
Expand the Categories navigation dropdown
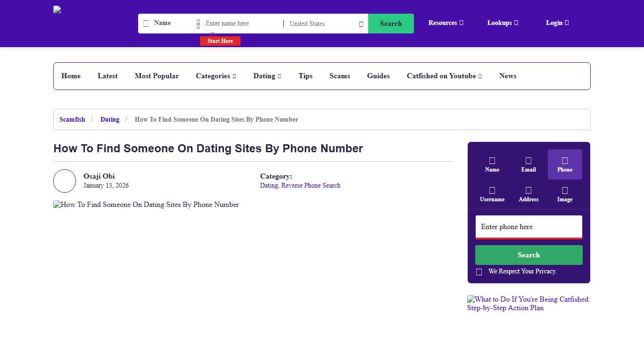click(216, 76)
